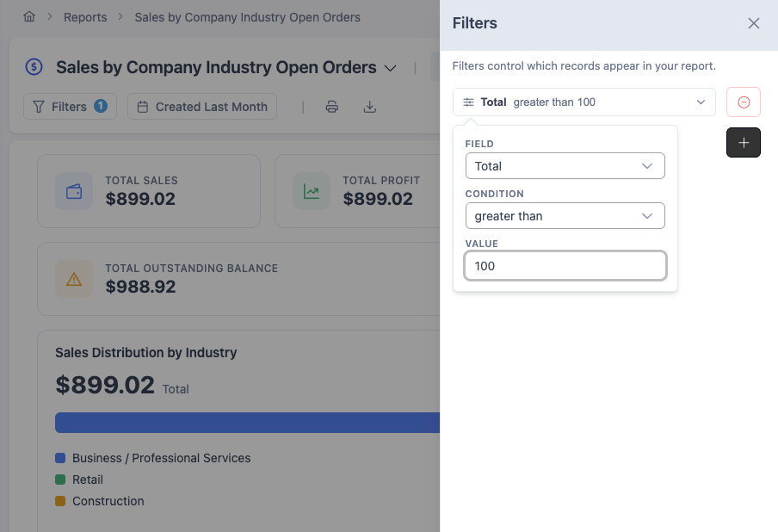Click the Sales Distribution by Industry heading

[146, 352]
